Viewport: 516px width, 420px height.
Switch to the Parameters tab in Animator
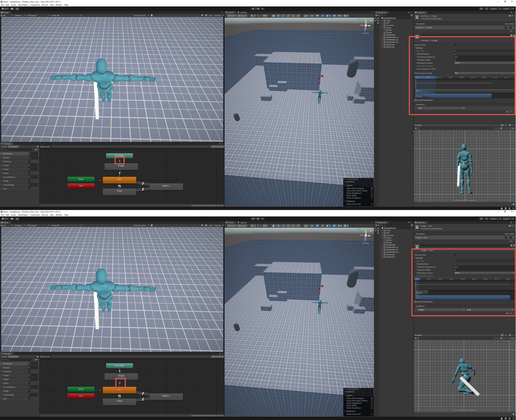coord(13,147)
